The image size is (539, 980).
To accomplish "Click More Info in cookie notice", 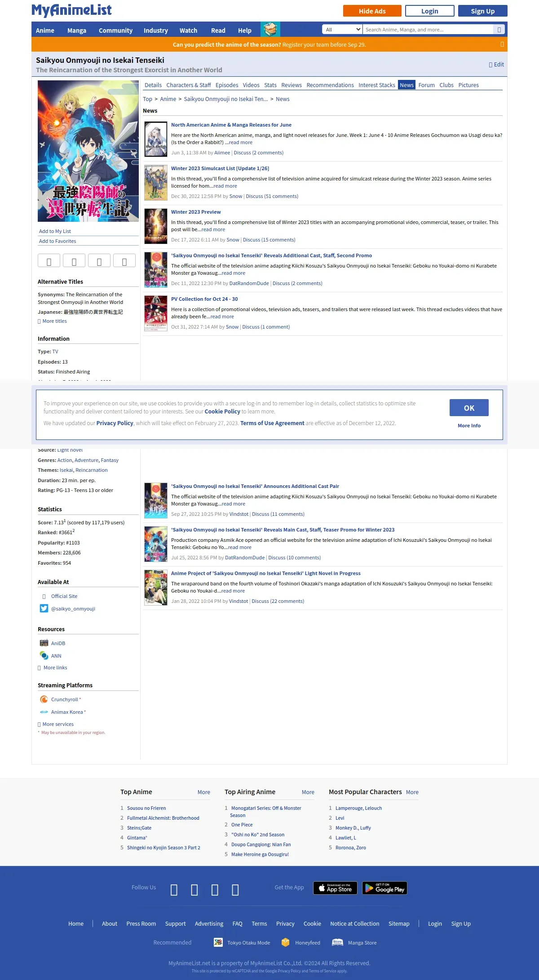I will pyautogui.click(x=469, y=426).
